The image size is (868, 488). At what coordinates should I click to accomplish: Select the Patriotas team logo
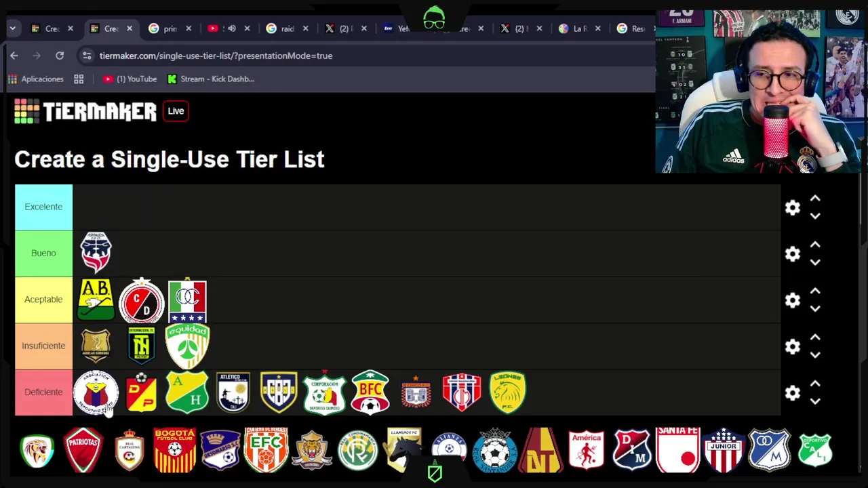(83, 450)
